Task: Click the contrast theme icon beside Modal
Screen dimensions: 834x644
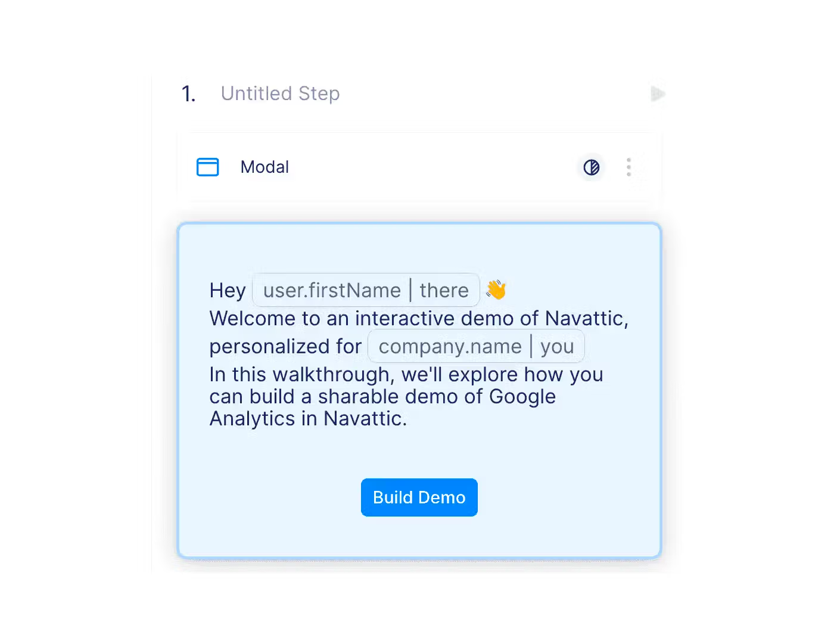Action: [590, 167]
